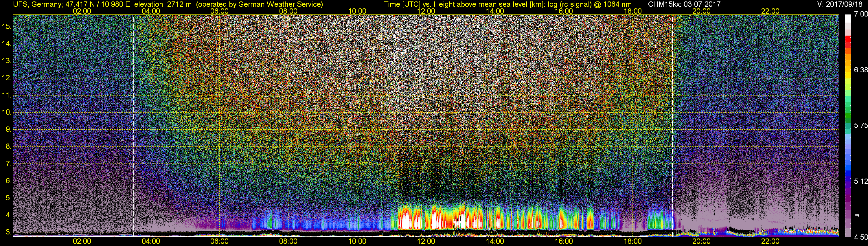Click "22:00" on the bottom time axis

770,241
